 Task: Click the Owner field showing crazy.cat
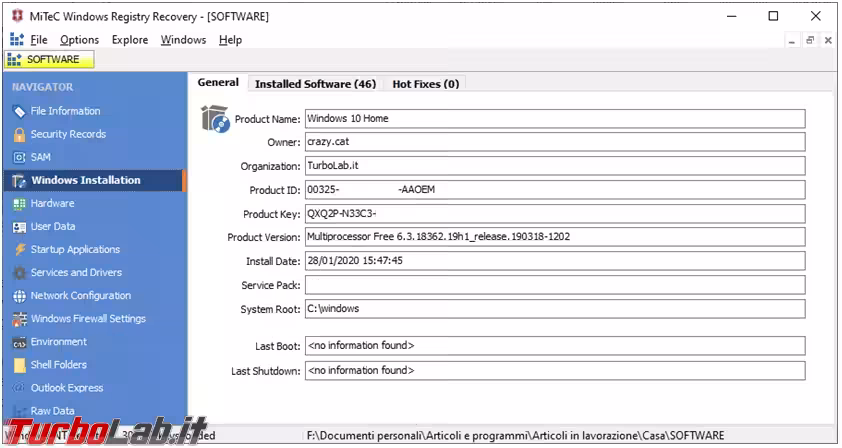click(x=555, y=142)
